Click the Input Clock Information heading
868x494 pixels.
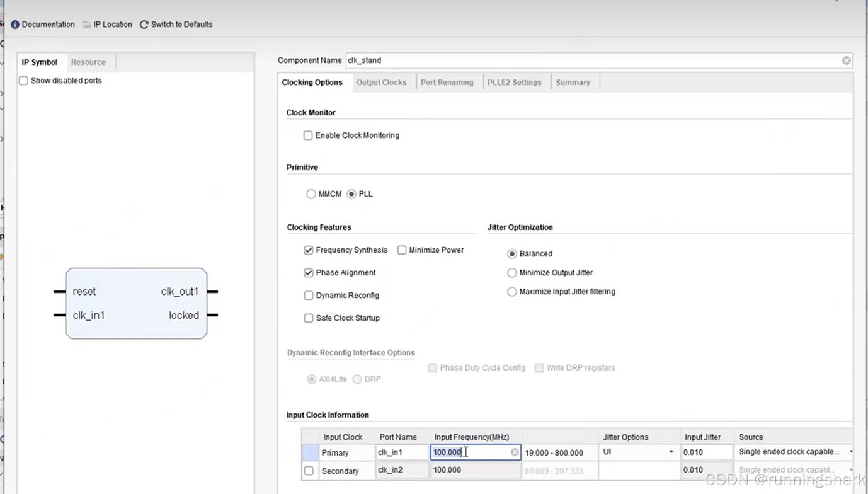328,415
